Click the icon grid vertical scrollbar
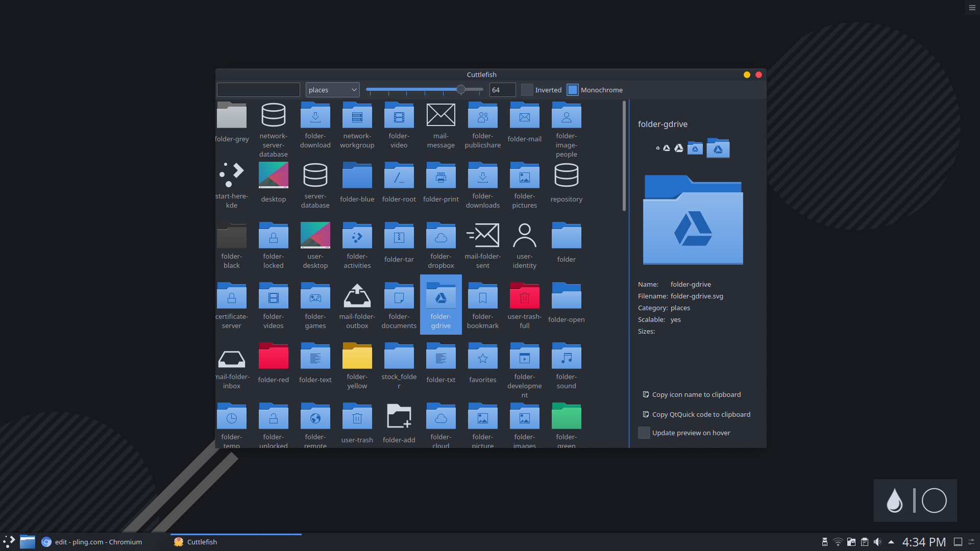 pyautogui.click(x=624, y=156)
